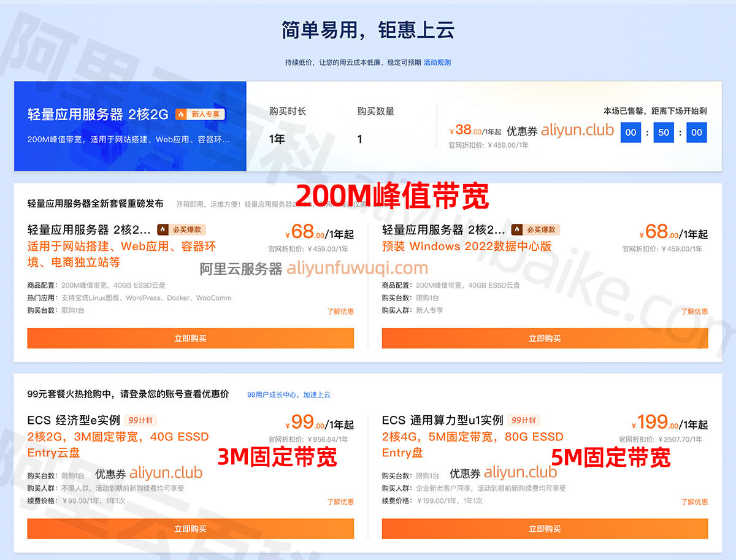Click the 必买爆款 fire icon on the Windows 2022 card
The image size is (736, 560).
click(517, 229)
